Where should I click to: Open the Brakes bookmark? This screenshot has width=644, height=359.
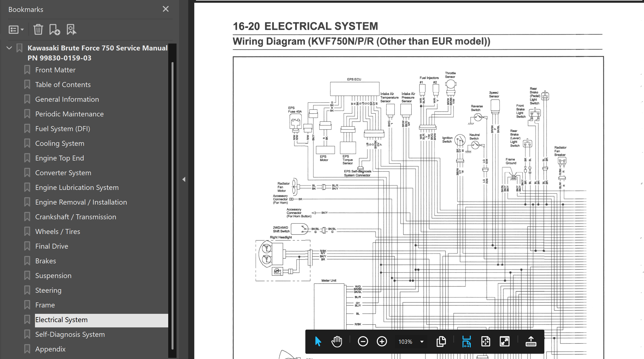pos(46,261)
